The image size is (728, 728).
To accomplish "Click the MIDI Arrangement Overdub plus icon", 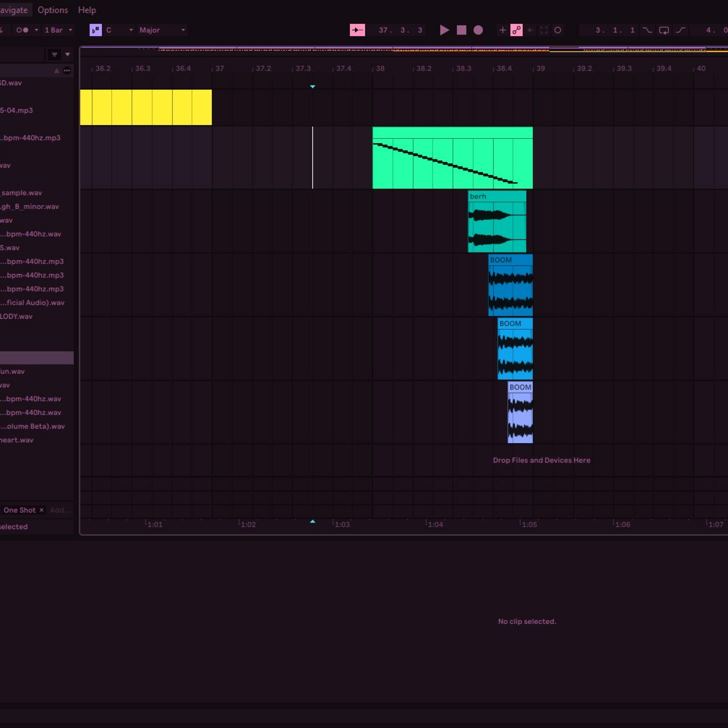I will [x=502, y=30].
